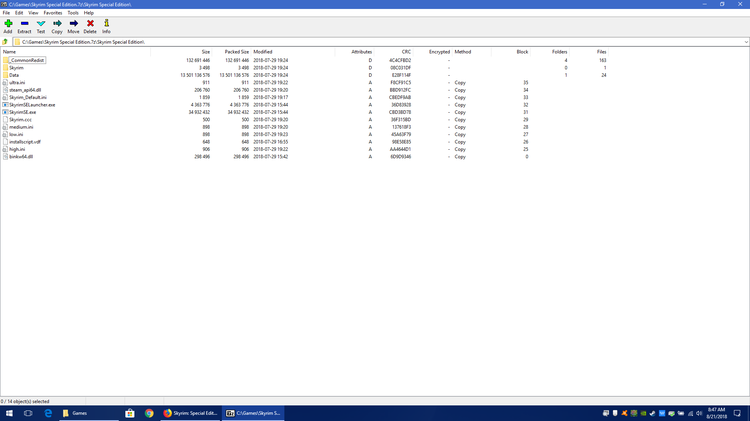
Task: Click the Steam tray icon
Action: [652, 413]
